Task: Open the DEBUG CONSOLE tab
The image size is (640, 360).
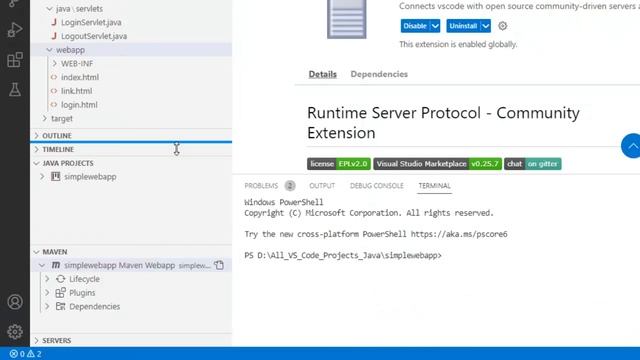Action: coord(376,186)
